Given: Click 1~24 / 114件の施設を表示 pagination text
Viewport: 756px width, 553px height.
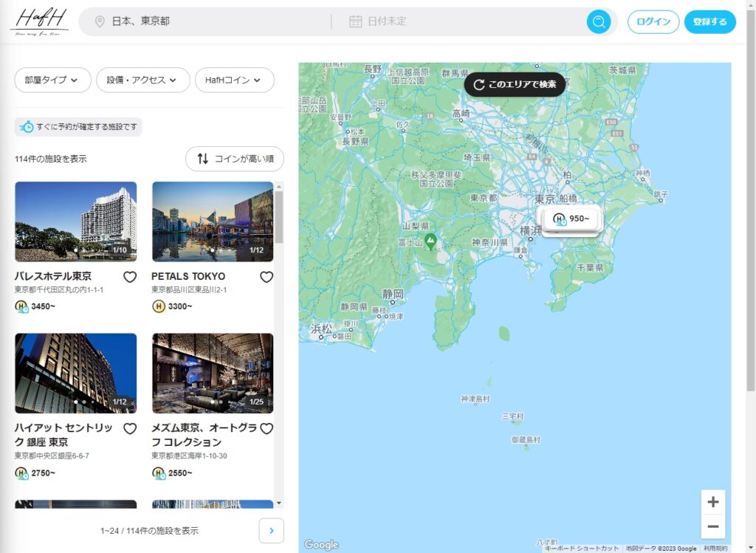Looking at the screenshot, I should pyautogui.click(x=149, y=531).
